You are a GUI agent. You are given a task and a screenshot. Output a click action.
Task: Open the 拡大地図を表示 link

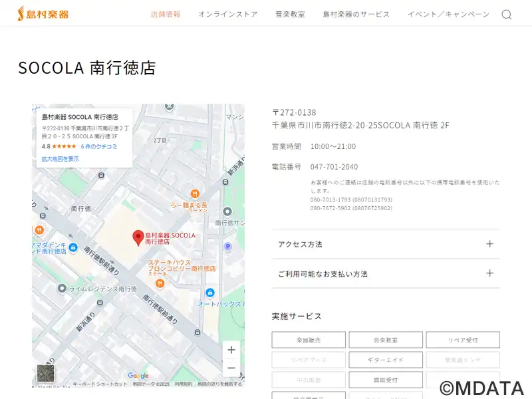coord(60,159)
